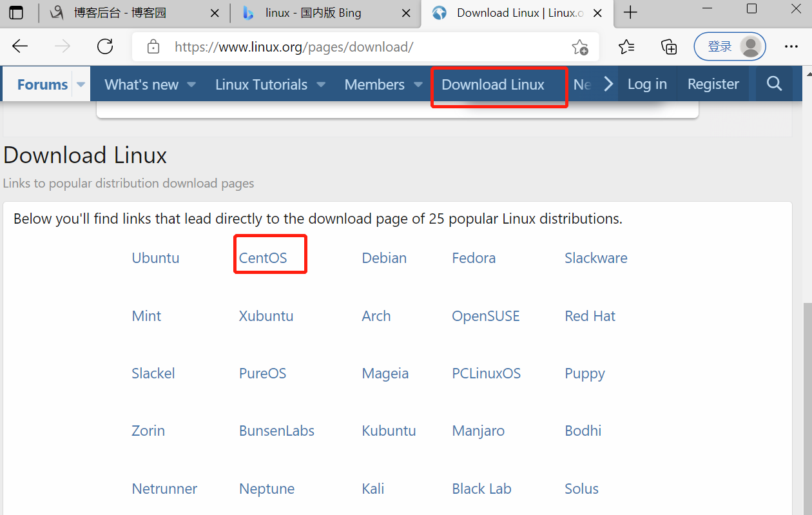View site lock information icon
This screenshot has width=812, height=515.
coord(153,46)
